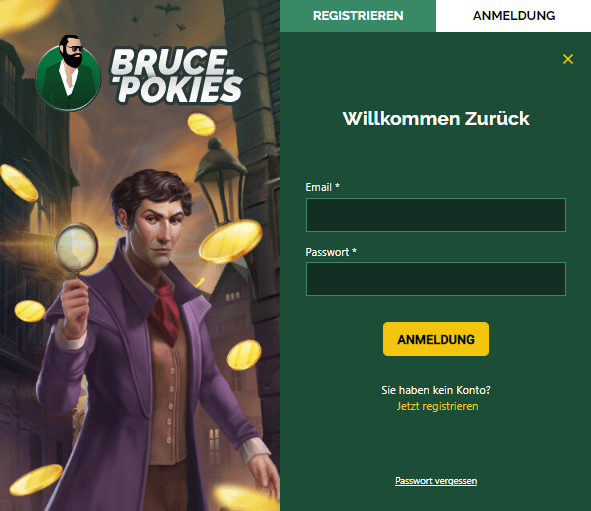Click the Willkommen Zurück heading
The image size is (591, 511).
coord(436,119)
